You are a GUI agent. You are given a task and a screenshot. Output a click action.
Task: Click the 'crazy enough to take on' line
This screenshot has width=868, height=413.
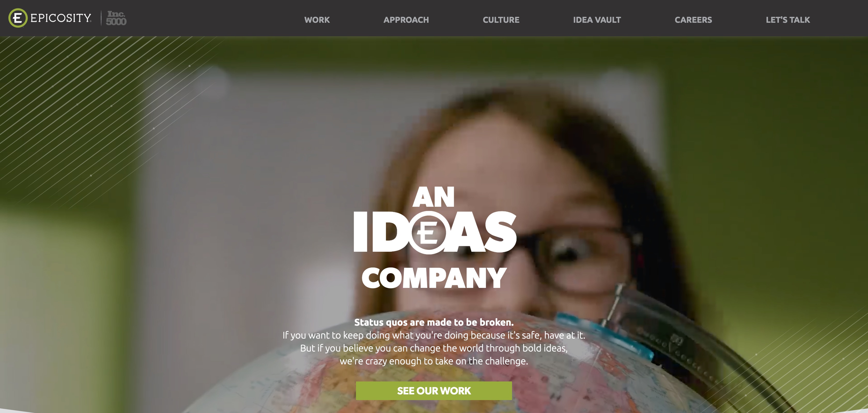click(434, 361)
